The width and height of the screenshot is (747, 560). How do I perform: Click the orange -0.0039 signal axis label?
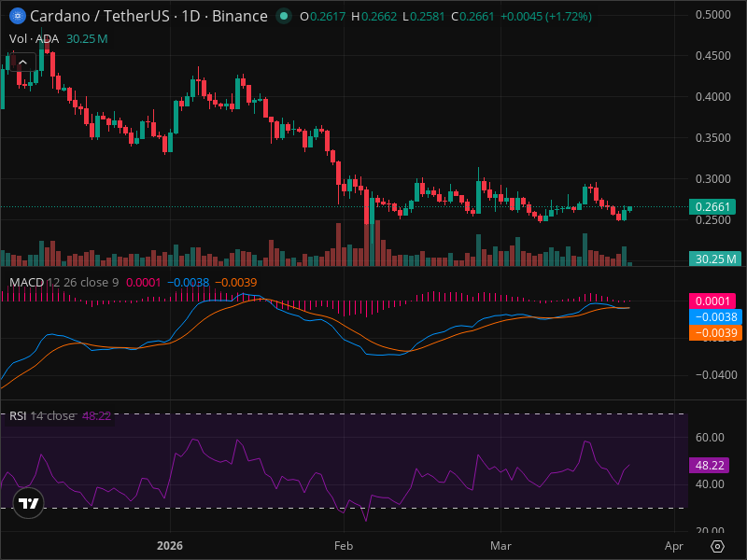715,332
